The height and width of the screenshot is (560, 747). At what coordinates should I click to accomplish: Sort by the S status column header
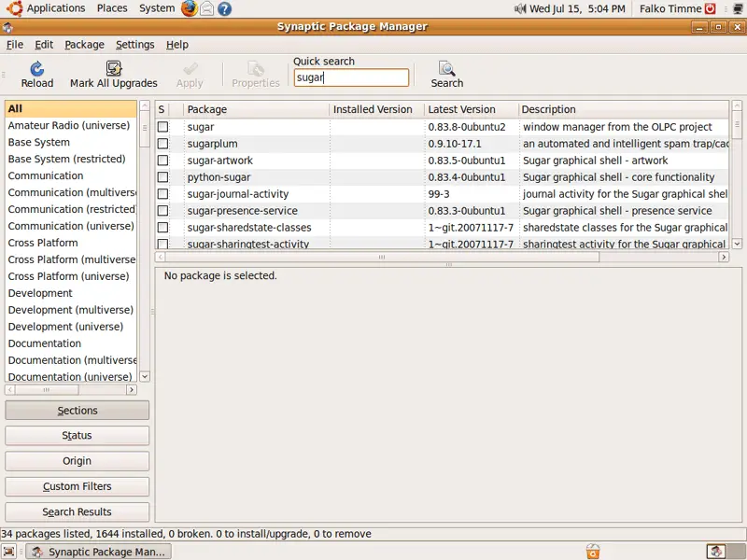(x=162, y=109)
